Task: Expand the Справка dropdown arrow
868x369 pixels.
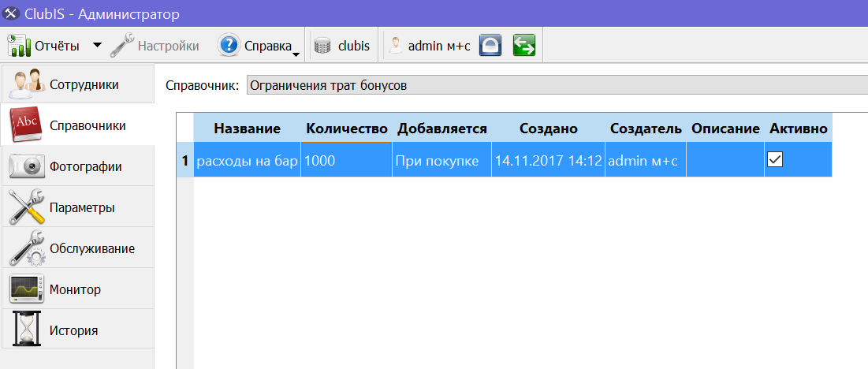Action: pyautogui.click(x=296, y=54)
